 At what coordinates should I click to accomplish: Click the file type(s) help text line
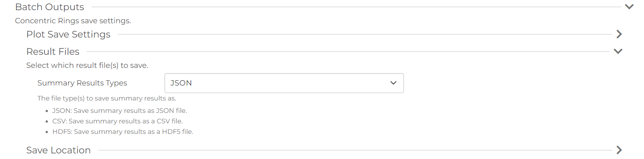[107, 98]
